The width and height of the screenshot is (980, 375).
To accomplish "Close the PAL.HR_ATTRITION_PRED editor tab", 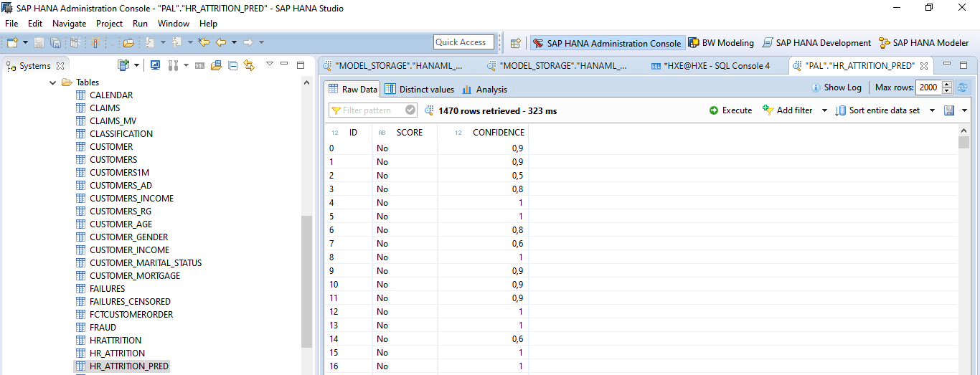I will [924, 65].
